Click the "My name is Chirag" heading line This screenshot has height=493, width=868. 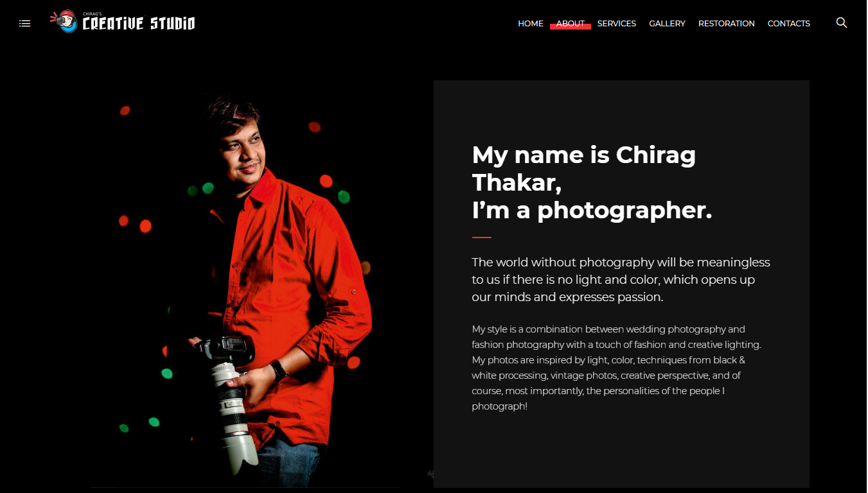pos(584,155)
